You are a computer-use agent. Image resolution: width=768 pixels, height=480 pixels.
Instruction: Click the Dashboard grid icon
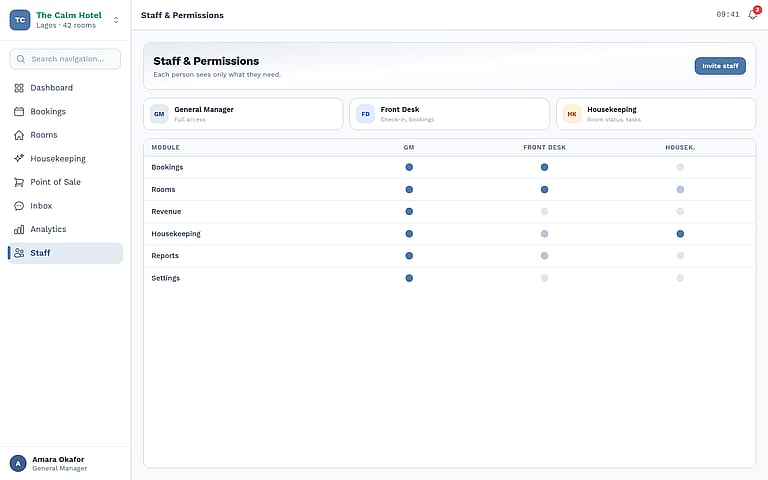(19, 88)
